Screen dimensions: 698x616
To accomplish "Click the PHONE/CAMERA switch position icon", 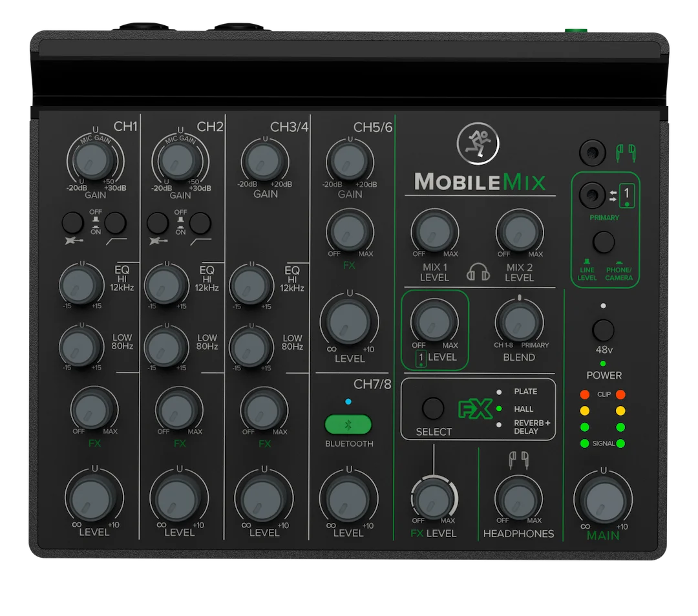I will 619,262.
